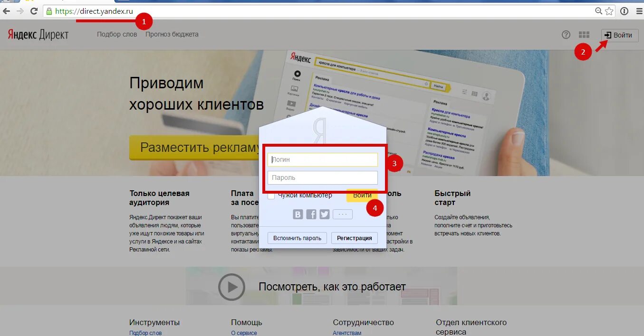The height and width of the screenshot is (336, 644).
Task: Click the Разместить рекламу yellow button
Action: (x=195, y=147)
